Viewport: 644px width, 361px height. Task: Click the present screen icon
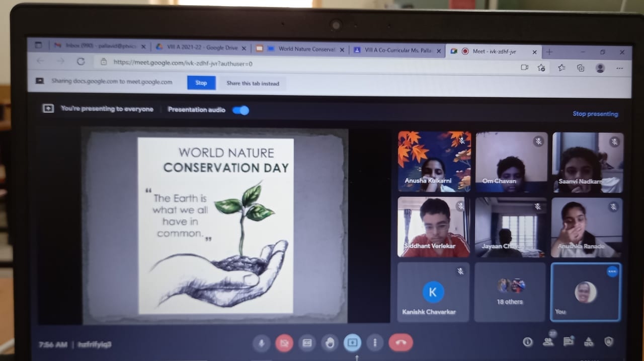(352, 343)
